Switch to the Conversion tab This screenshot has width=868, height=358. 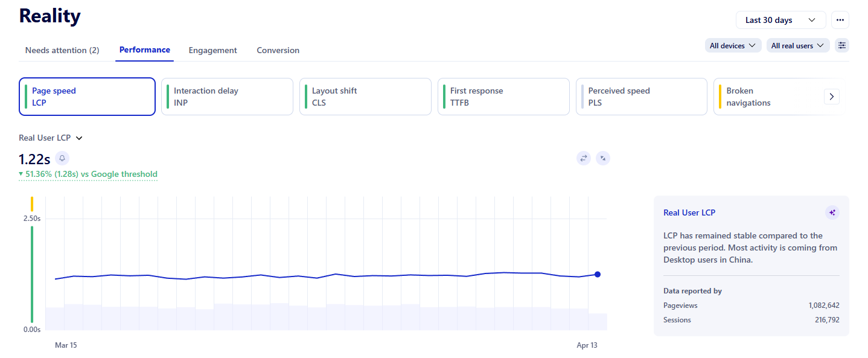tap(278, 50)
